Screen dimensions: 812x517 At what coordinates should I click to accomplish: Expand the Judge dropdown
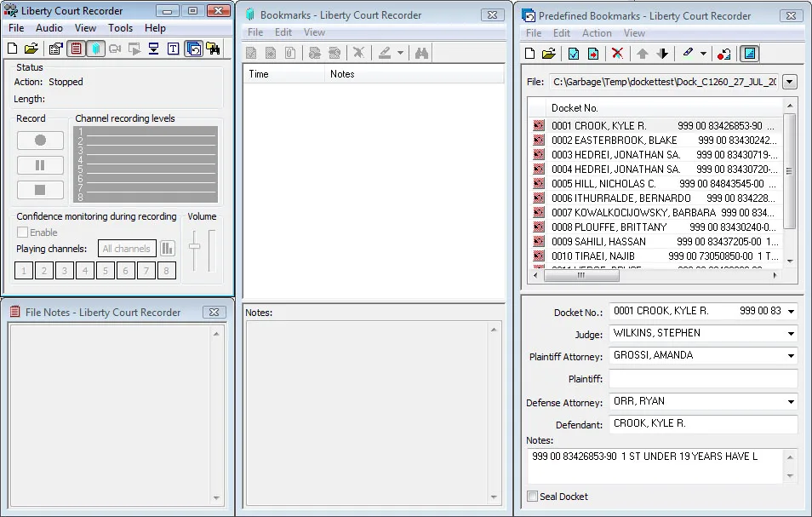[x=791, y=334]
